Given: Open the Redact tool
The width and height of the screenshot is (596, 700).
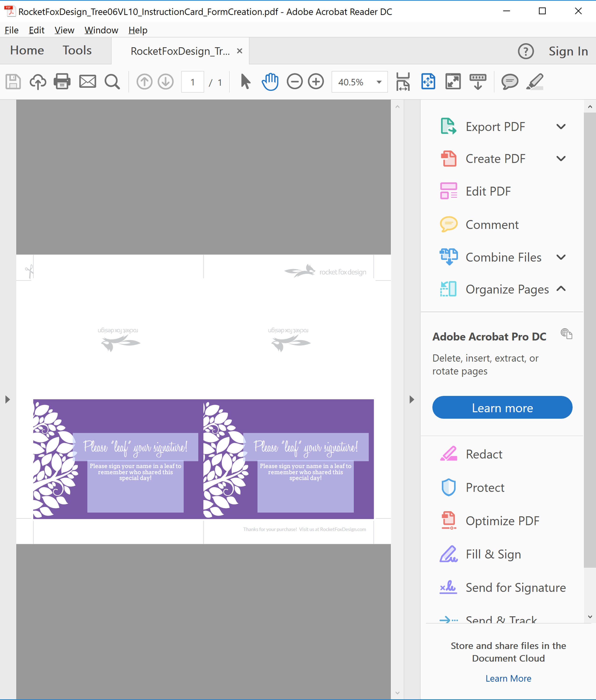Looking at the screenshot, I should tap(484, 454).
